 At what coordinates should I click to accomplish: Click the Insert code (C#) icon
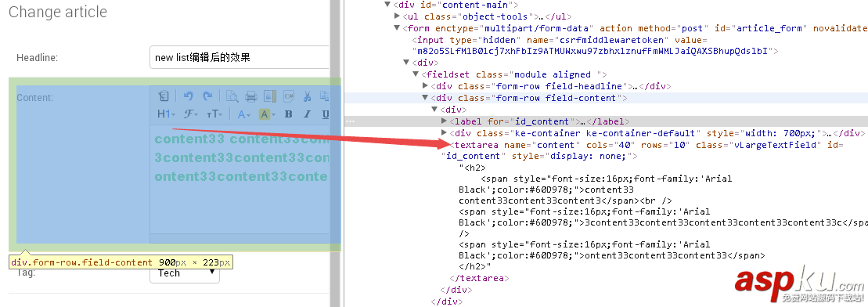(x=288, y=96)
